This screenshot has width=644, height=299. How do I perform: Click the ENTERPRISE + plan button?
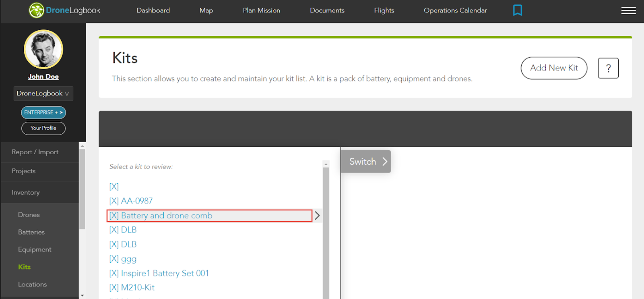43,112
